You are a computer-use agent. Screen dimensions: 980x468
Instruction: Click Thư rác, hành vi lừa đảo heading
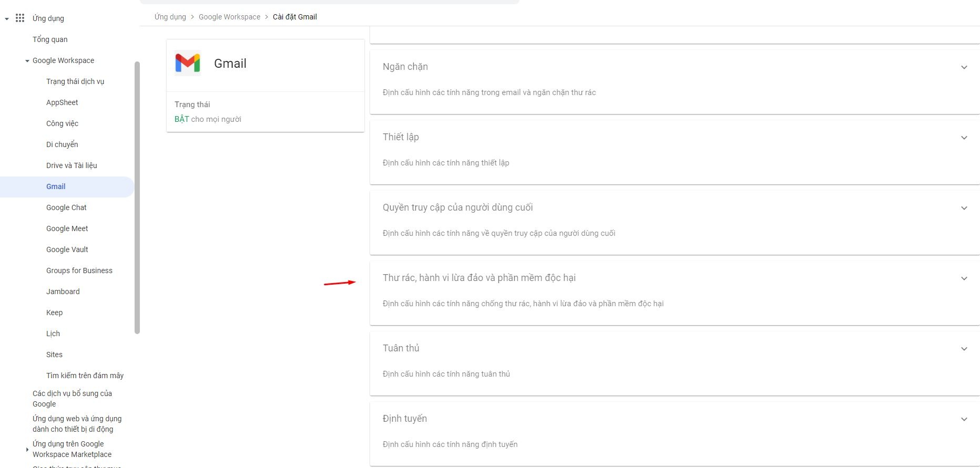point(479,278)
